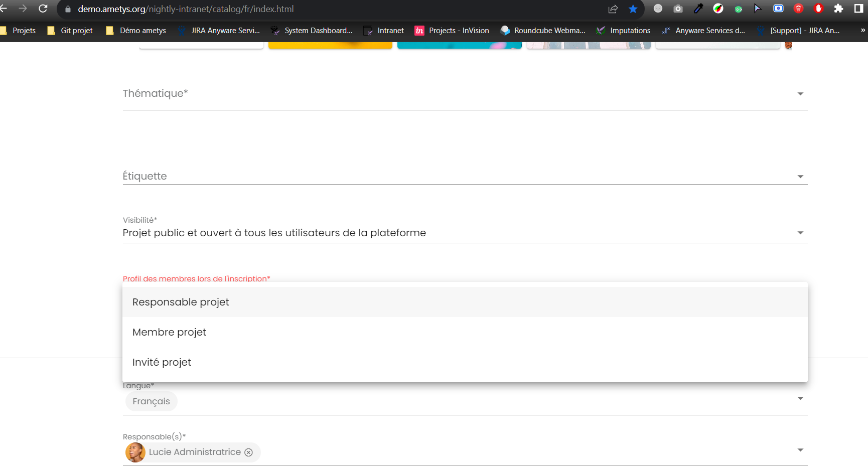This screenshot has width=868, height=469.
Task: Pick Invité projet profile option
Action: (x=162, y=362)
